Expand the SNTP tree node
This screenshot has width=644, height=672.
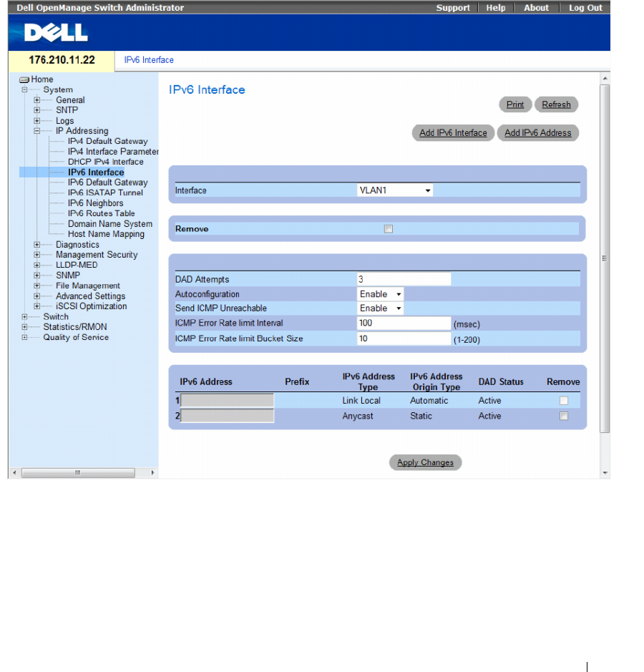(36, 110)
